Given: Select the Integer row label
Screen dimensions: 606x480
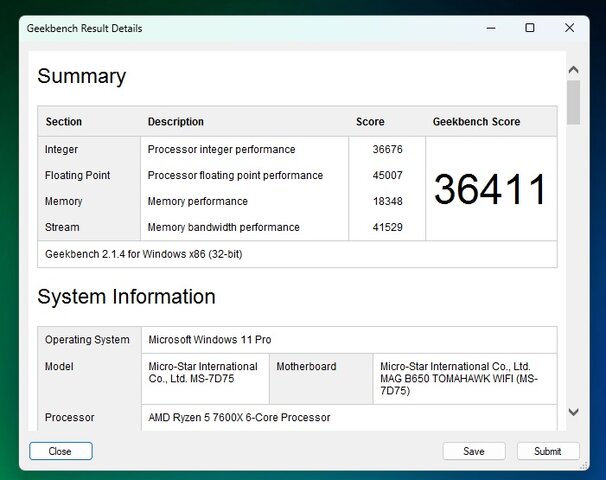Looking at the screenshot, I should [61, 149].
